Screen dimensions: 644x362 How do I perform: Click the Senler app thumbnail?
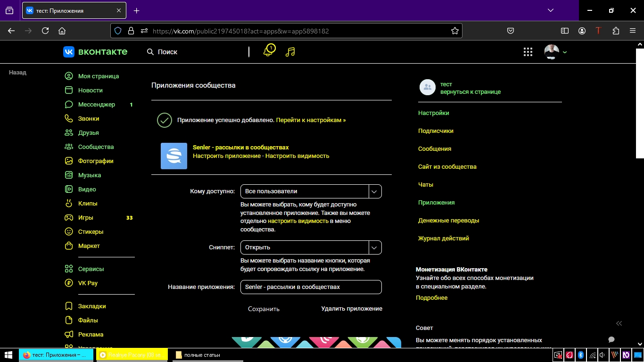pos(174,156)
